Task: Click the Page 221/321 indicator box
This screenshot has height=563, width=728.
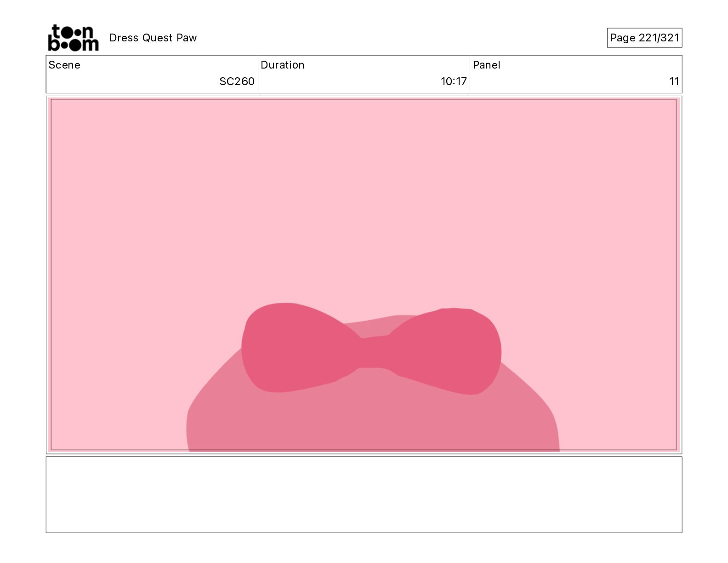Action: coord(644,38)
